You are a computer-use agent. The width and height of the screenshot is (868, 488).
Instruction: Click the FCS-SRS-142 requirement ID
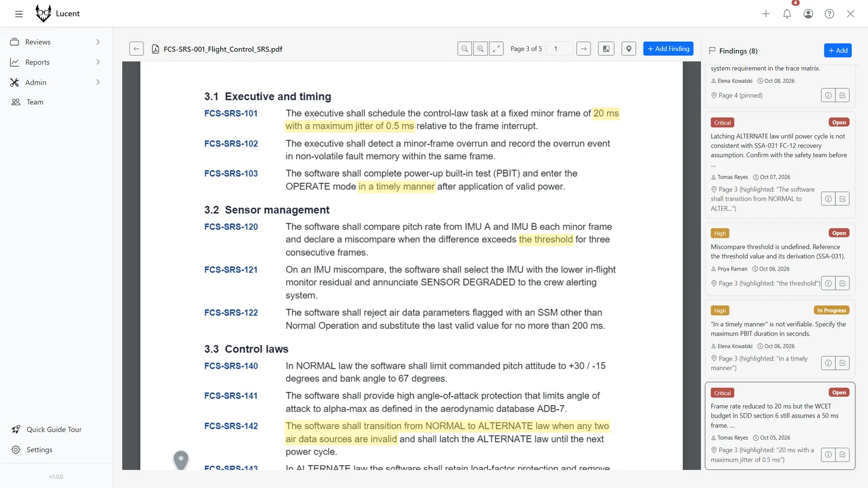point(231,426)
